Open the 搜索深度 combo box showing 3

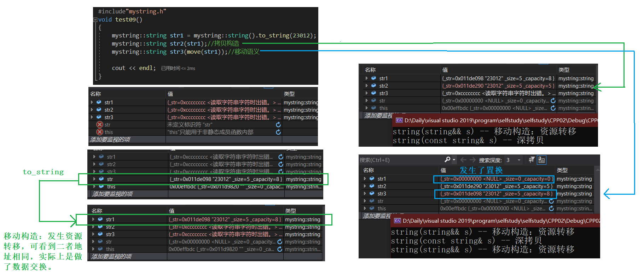514,160
